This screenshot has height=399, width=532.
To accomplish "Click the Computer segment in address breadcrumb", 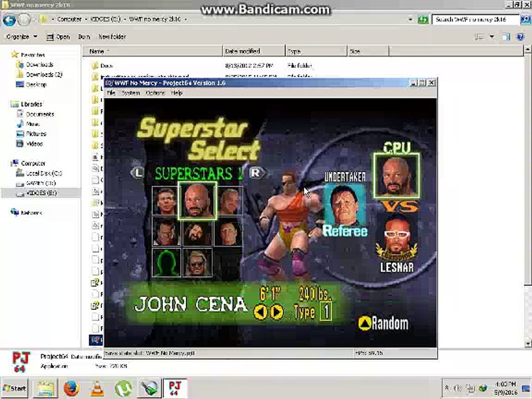I will 69,19.
